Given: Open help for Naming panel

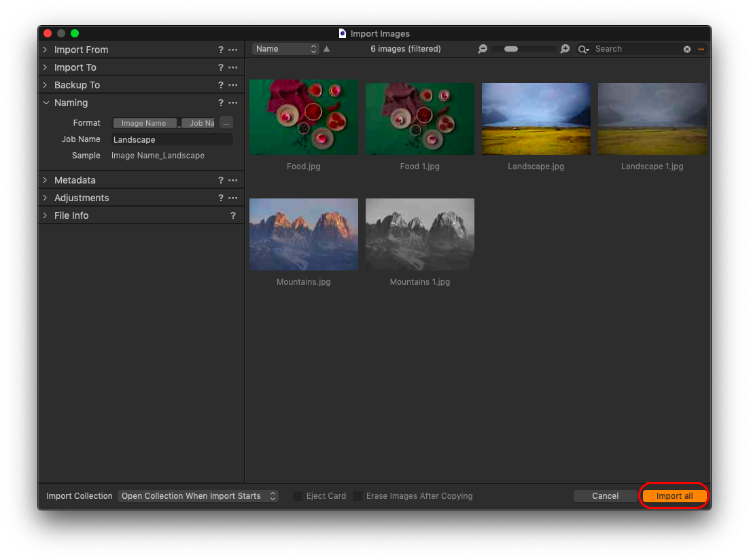Looking at the screenshot, I should click(221, 103).
